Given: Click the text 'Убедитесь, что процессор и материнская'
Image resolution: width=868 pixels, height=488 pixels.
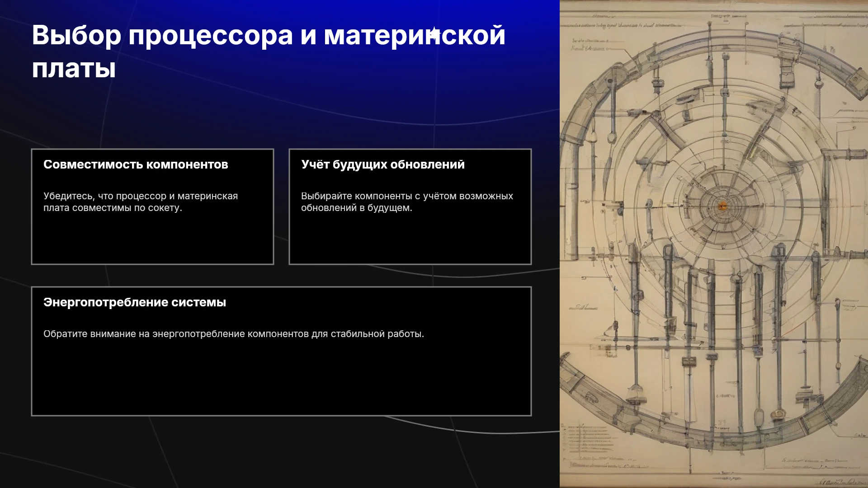Looking at the screenshot, I should [141, 196].
